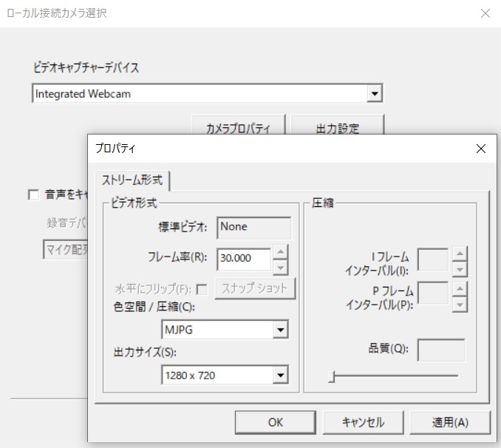Click the スナップ ショット button

point(255,288)
